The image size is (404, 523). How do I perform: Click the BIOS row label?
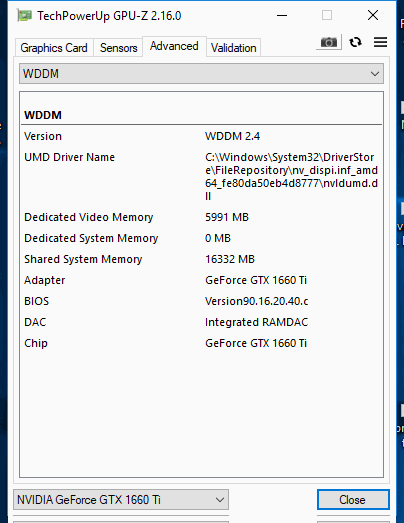(36, 301)
